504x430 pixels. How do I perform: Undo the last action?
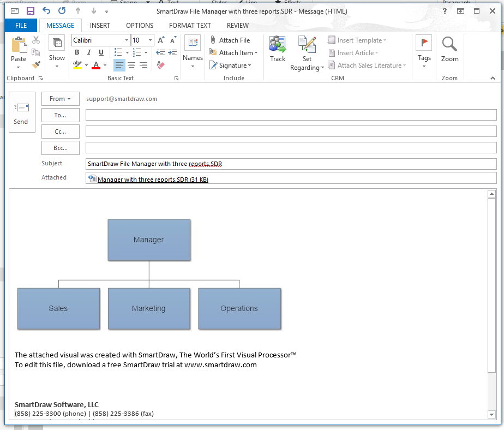point(46,11)
